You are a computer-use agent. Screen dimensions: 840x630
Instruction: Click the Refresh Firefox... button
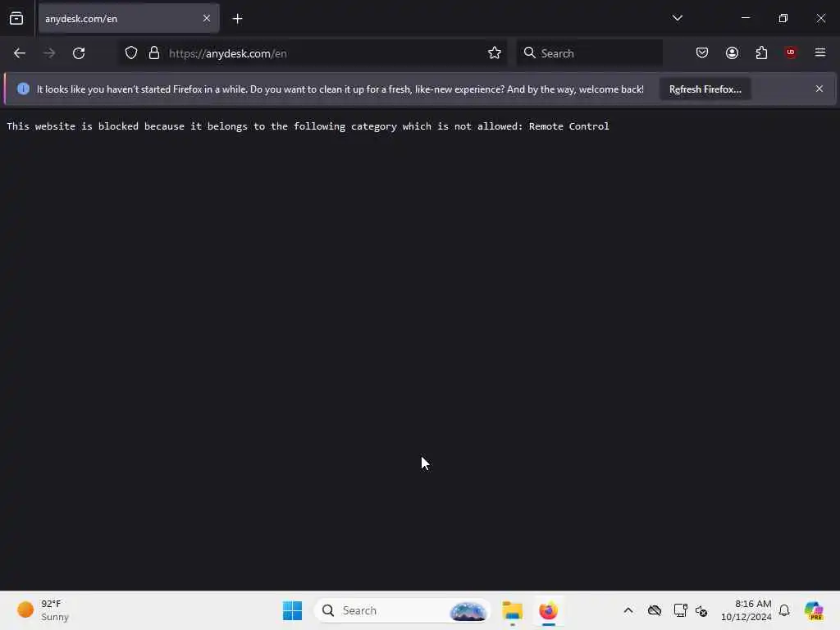705,89
